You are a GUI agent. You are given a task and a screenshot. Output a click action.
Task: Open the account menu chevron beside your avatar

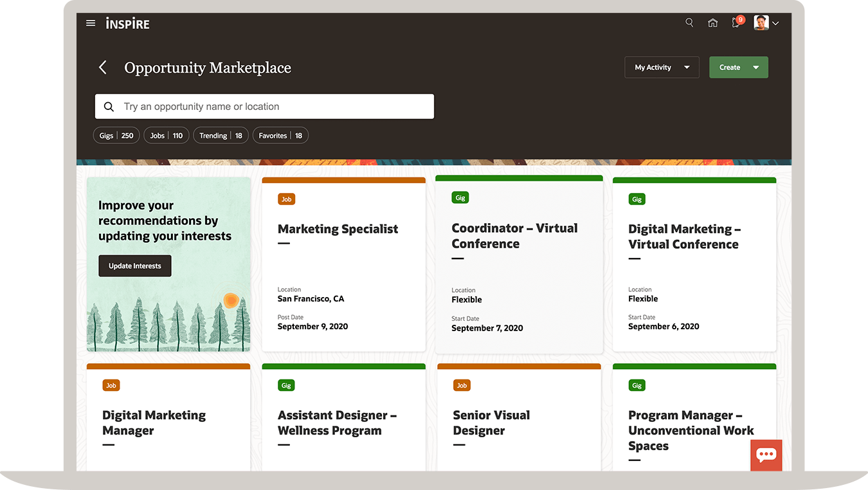click(776, 23)
